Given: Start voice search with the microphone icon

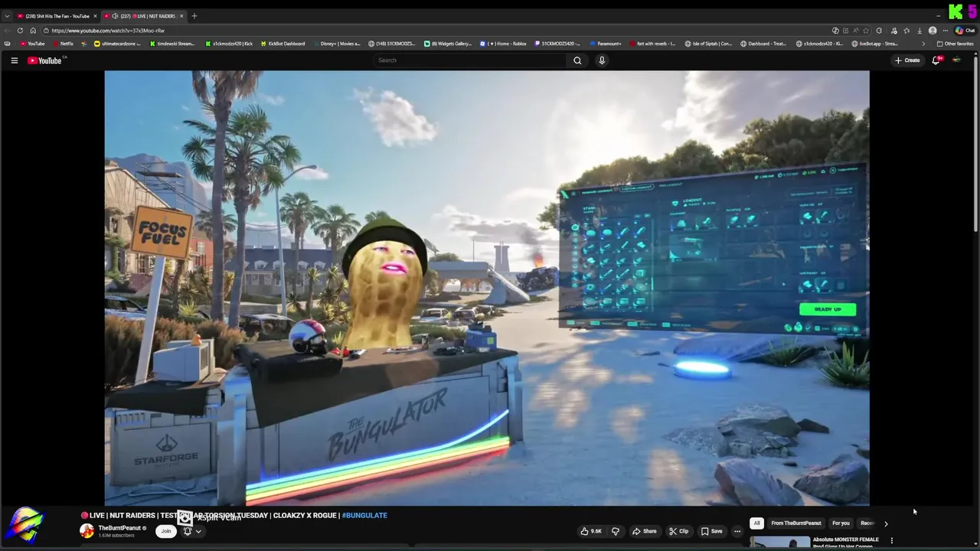Looking at the screenshot, I should [x=602, y=60].
